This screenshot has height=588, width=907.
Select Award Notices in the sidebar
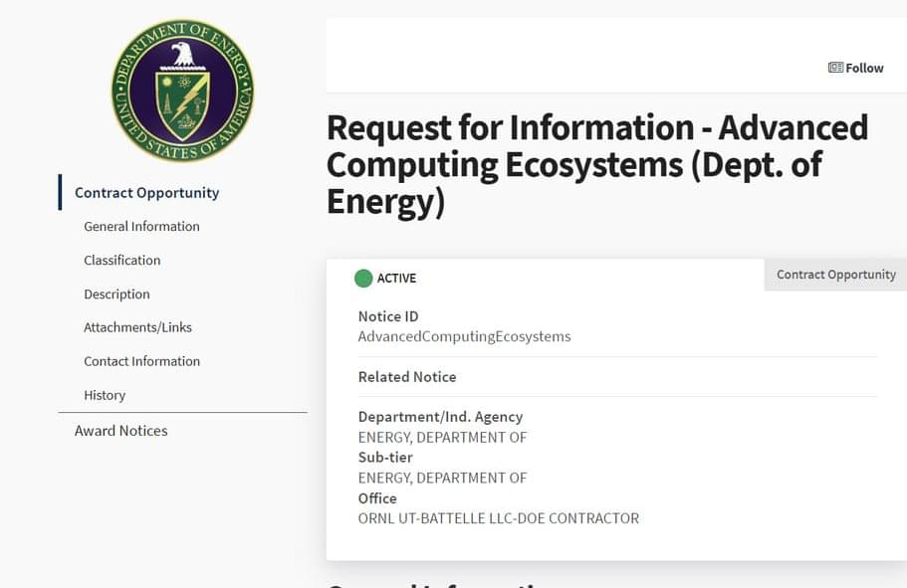[x=120, y=431]
